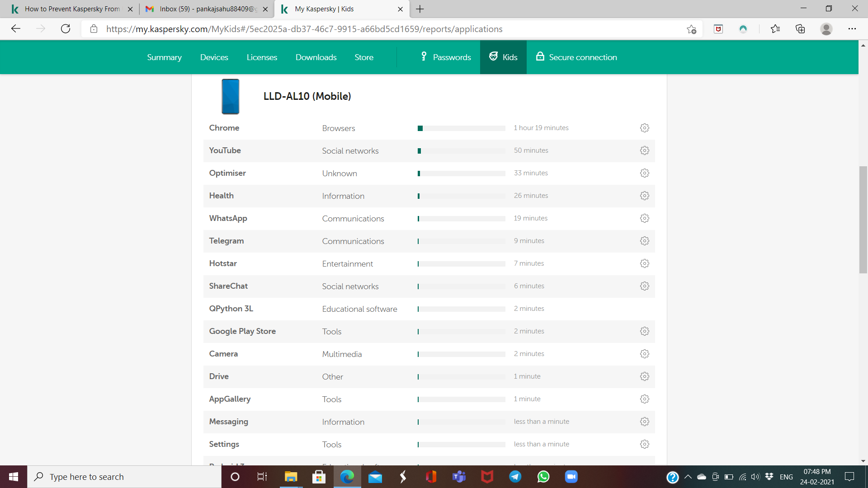
Task: Click Google Play Store gear icon
Action: (x=645, y=331)
